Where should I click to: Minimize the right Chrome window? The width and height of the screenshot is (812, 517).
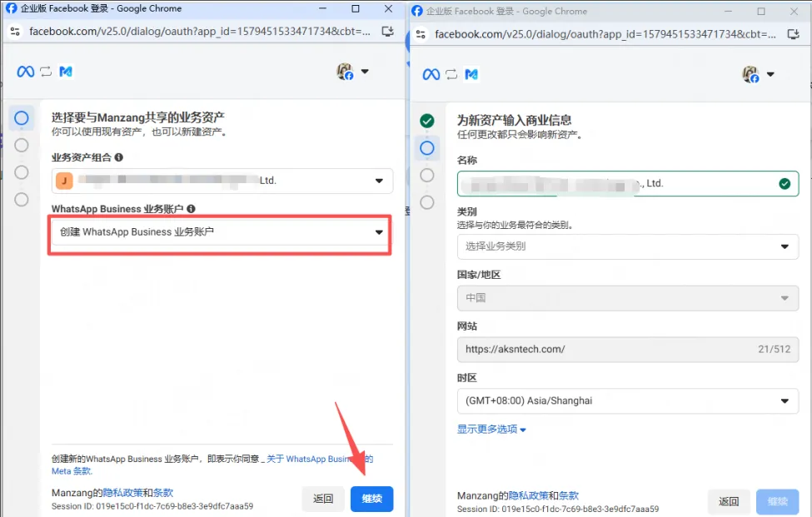[728, 12]
